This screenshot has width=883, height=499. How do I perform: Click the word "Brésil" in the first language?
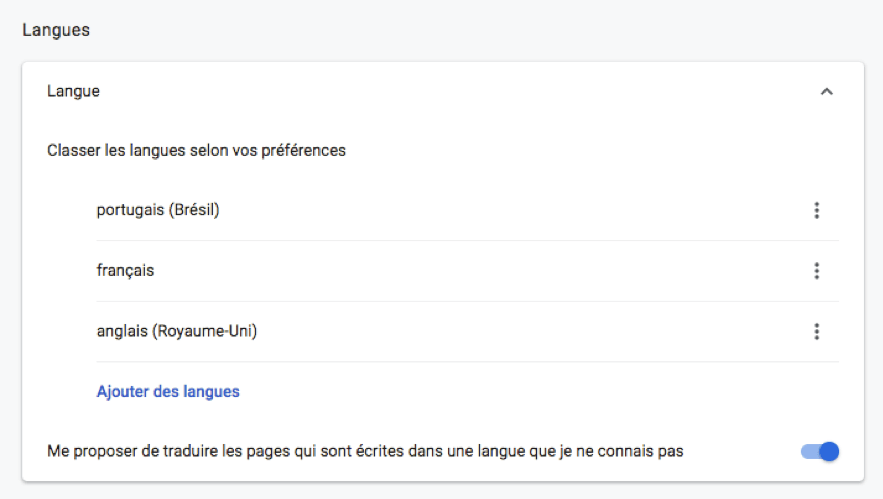(193, 210)
